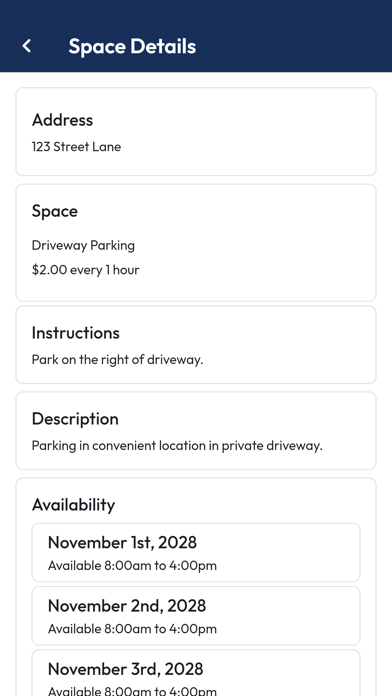
Task: Choose the November 1st, 2028 availability slot
Action: (x=196, y=553)
